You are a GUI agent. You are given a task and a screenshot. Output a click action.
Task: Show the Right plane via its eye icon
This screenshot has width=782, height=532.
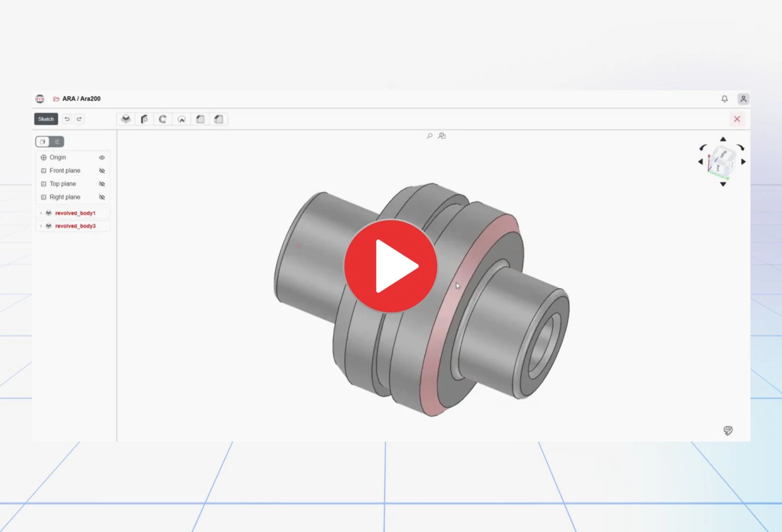102,197
